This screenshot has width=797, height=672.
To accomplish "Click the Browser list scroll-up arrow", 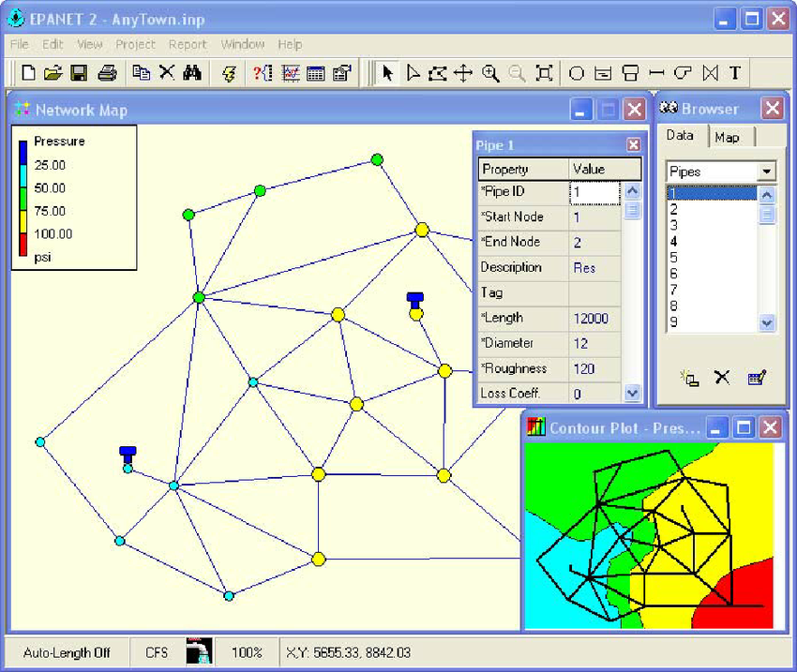I will coord(767,195).
